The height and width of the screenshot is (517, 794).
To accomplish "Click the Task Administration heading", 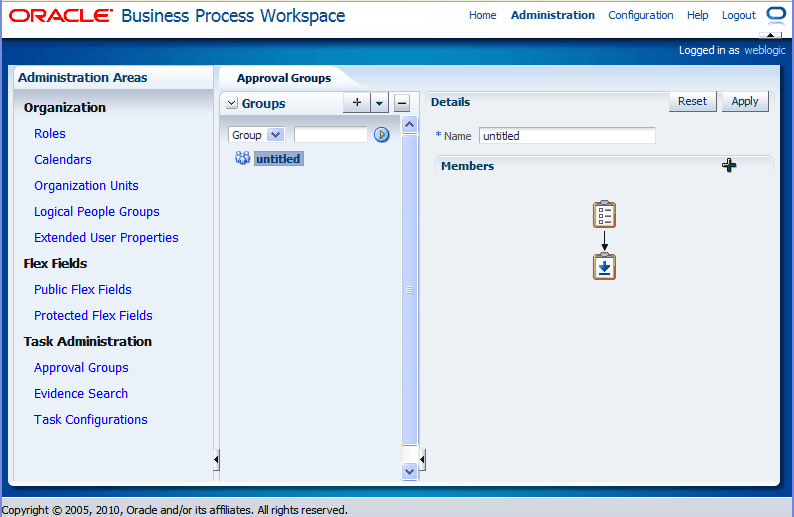I will [88, 341].
